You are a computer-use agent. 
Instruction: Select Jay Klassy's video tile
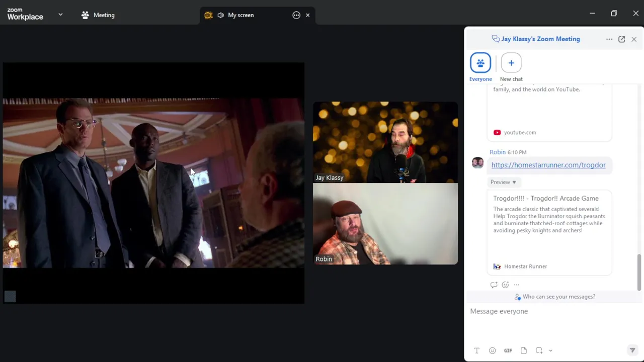tap(385, 142)
